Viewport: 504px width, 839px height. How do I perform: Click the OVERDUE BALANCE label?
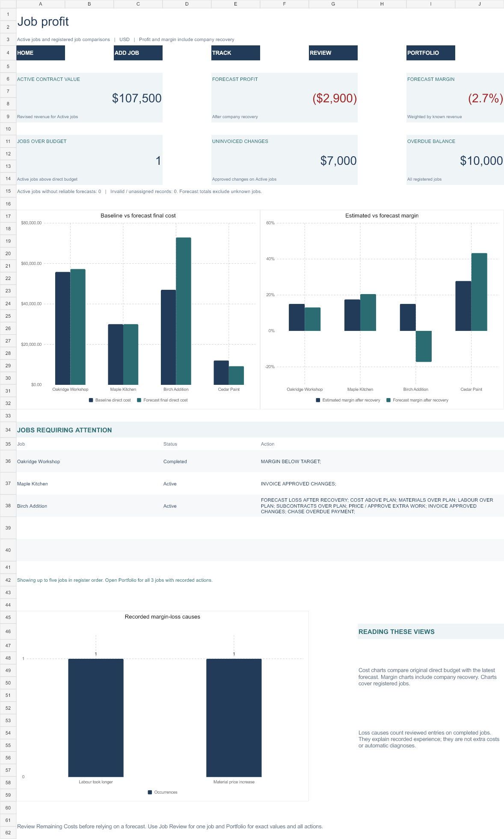tap(431, 141)
